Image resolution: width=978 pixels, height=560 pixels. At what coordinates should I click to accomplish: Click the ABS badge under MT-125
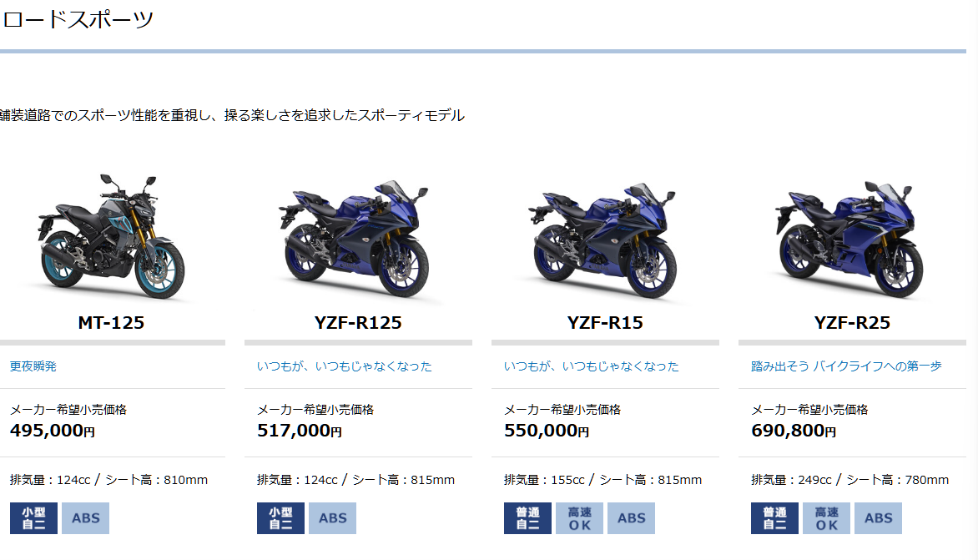pyautogui.click(x=85, y=518)
